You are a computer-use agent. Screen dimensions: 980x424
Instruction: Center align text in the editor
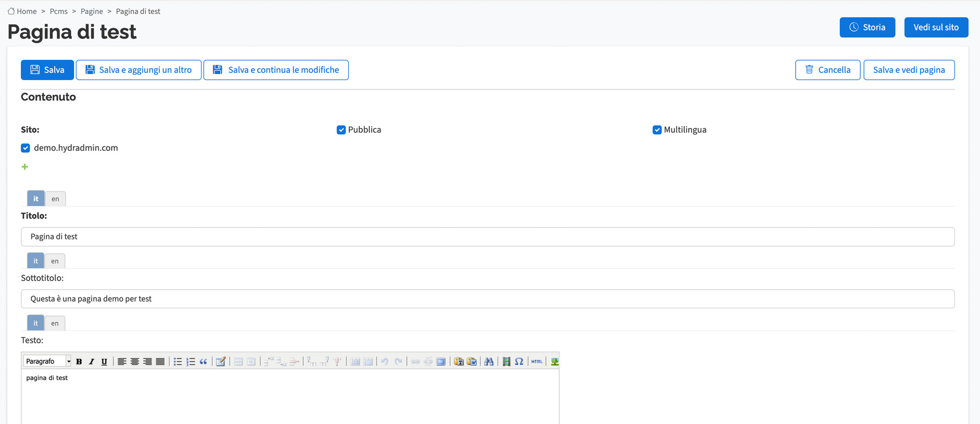pyautogui.click(x=135, y=362)
